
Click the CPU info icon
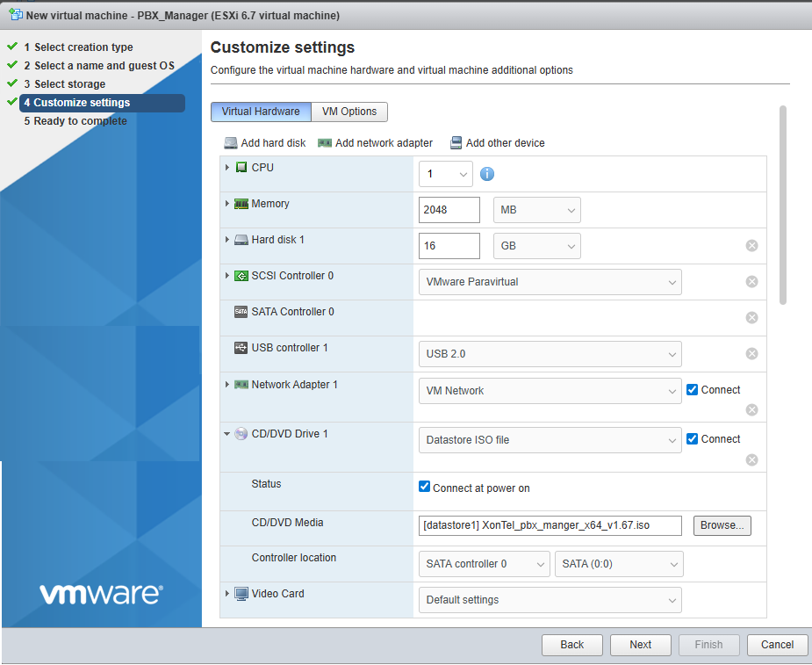click(x=487, y=174)
